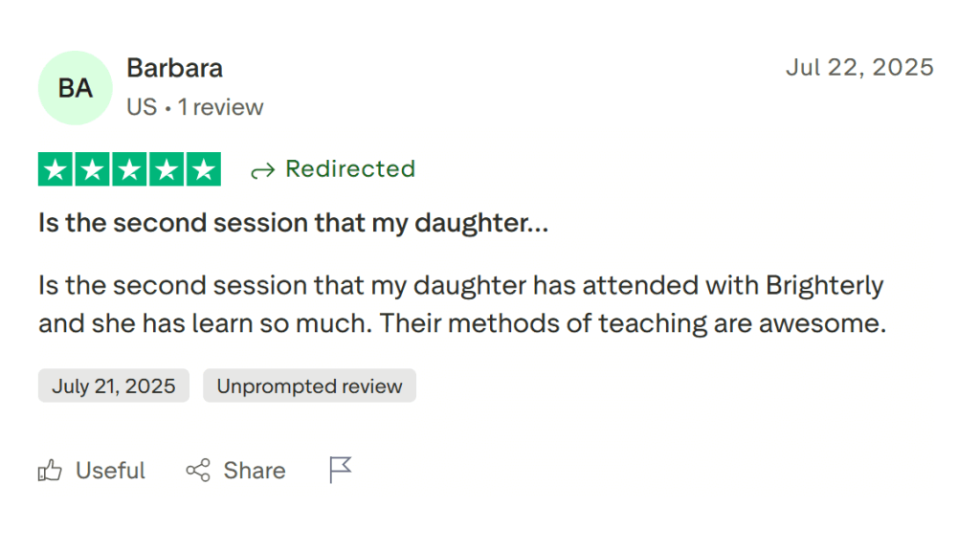980x552 pixels.
Task: Open the review title link
Action: pos(293,222)
